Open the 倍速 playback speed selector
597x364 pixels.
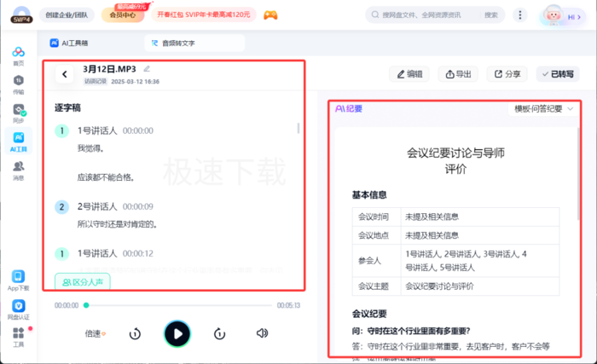pos(95,334)
